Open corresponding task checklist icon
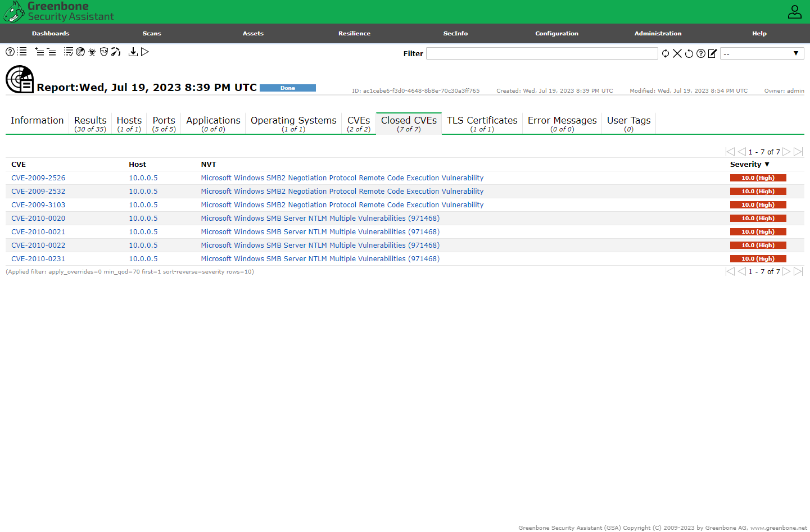Image resolution: width=810 pixels, height=532 pixels. point(69,52)
